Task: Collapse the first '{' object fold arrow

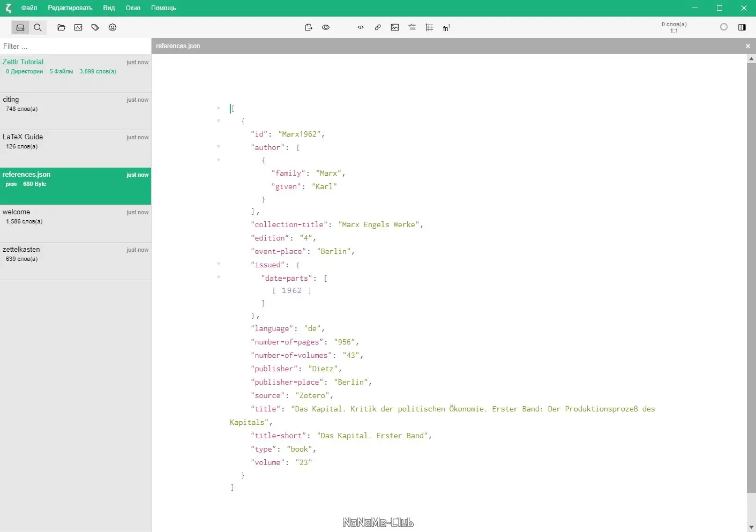Action: coord(219,121)
